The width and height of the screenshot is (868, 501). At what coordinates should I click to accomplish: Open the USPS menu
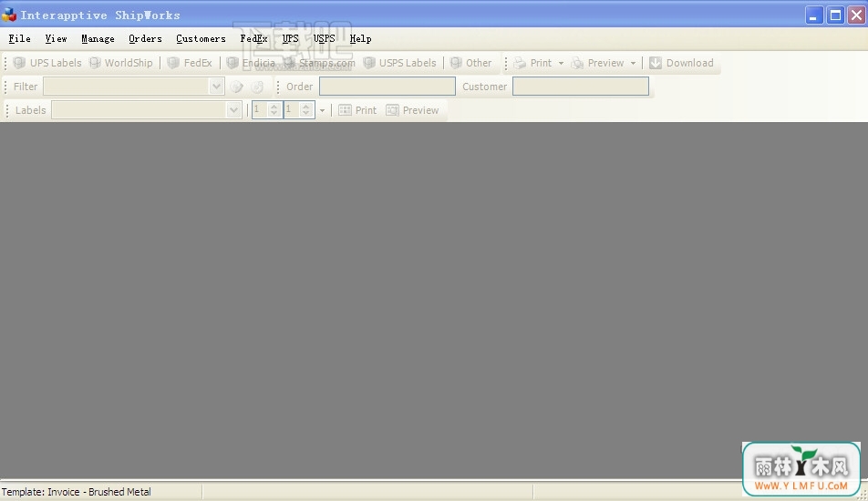tap(325, 38)
